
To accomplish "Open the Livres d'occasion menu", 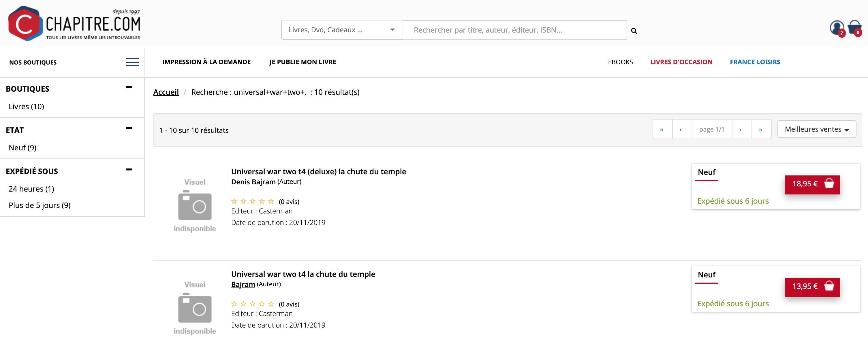I will (x=681, y=62).
